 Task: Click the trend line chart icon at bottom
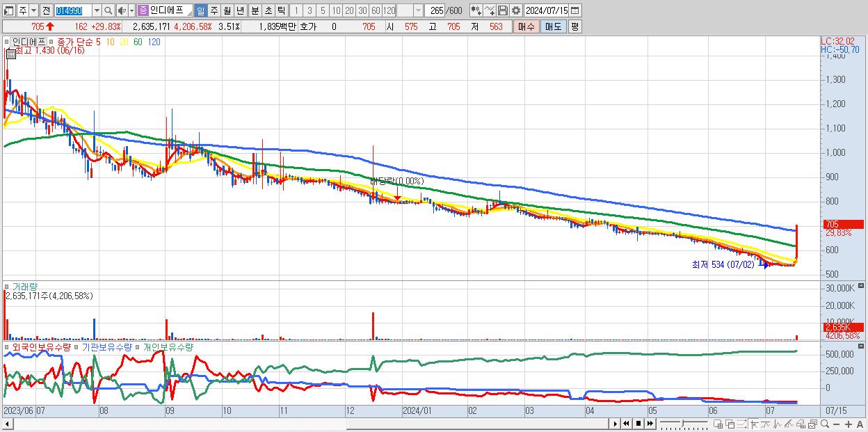pos(765,424)
